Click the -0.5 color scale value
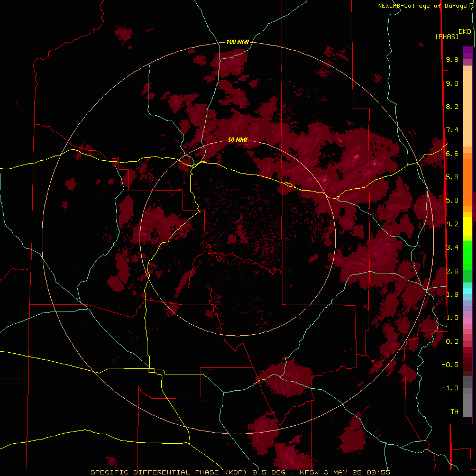 [450, 365]
